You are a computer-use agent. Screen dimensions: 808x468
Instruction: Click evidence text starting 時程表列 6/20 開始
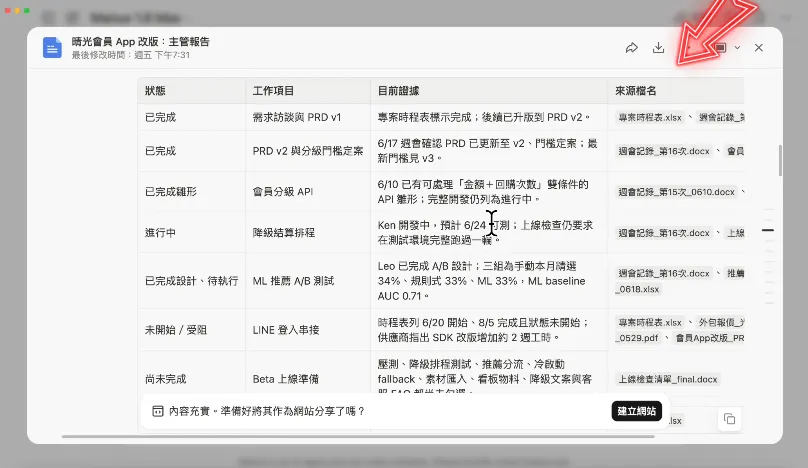point(483,330)
